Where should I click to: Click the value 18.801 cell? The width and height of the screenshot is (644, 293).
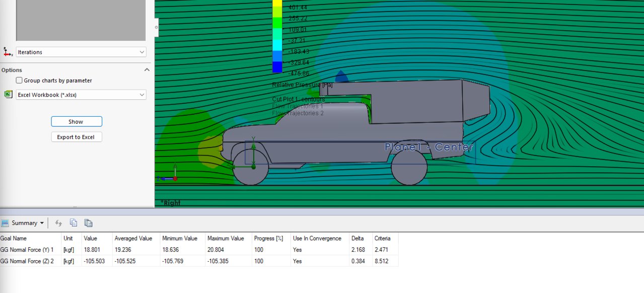(92, 249)
